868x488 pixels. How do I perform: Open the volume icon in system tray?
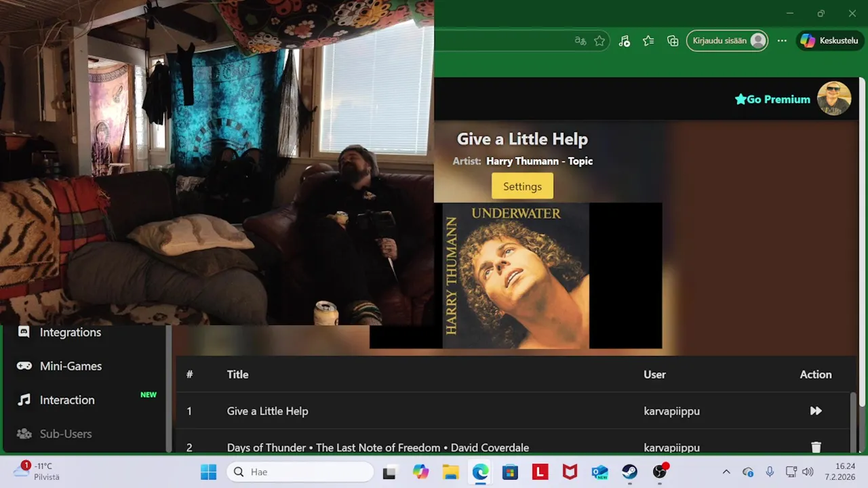(x=807, y=472)
